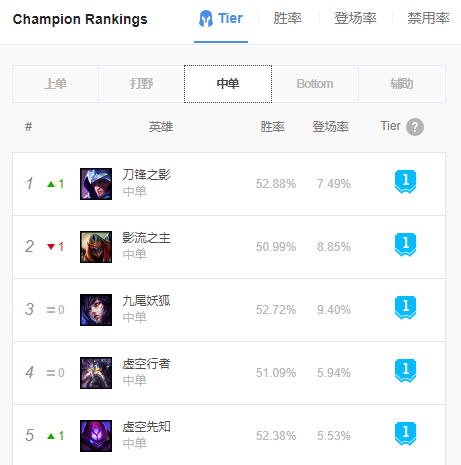Click the helmet icon beside Tier tab
The image size is (461, 465).
[x=206, y=18]
